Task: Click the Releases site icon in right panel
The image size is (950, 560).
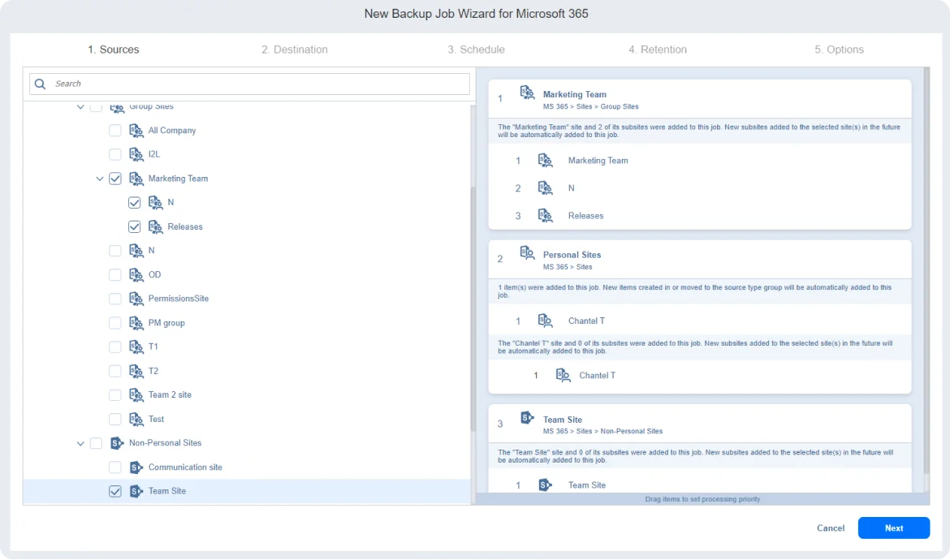Action: pos(545,215)
